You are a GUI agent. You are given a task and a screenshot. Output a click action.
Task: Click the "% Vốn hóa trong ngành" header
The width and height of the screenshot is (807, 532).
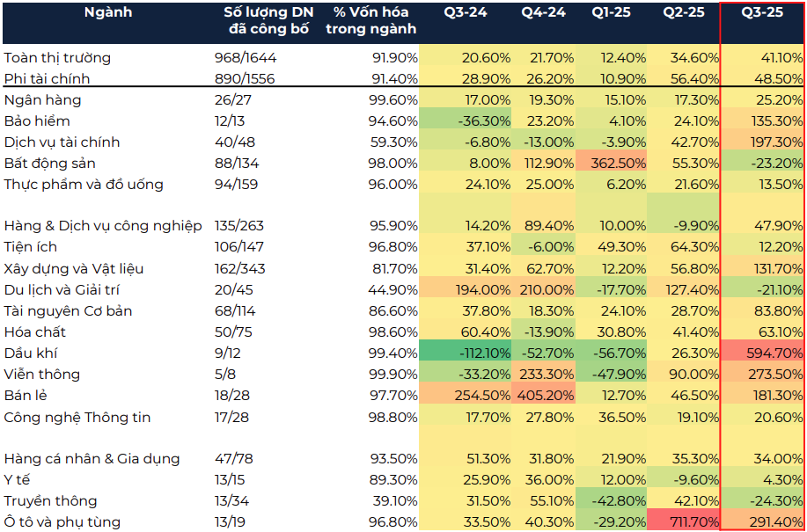(x=370, y=20)
